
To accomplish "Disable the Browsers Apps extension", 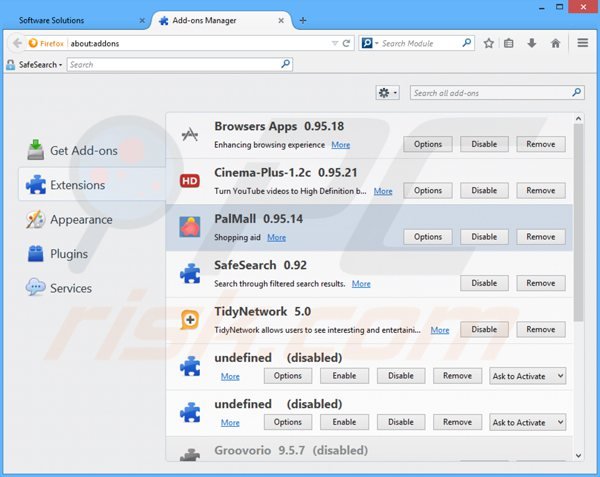I will [x=484, y=144].
